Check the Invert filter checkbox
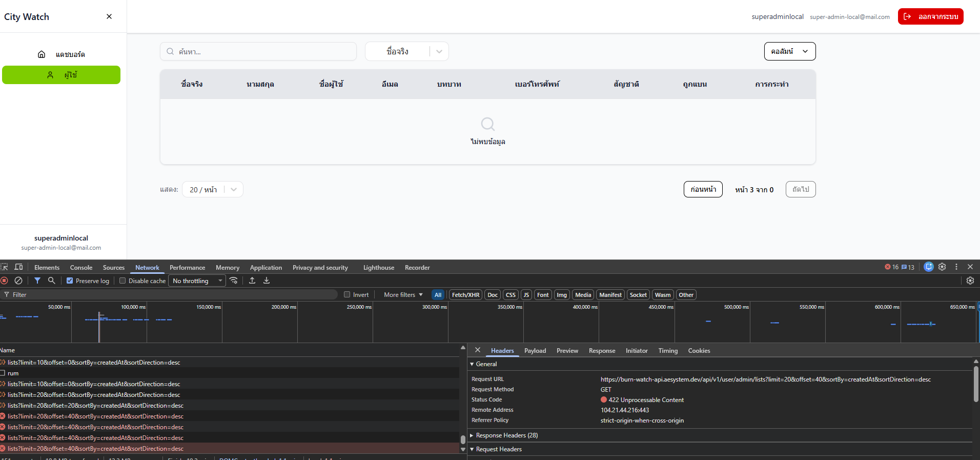This screenshot has width=980, height=460. [347, 294]
